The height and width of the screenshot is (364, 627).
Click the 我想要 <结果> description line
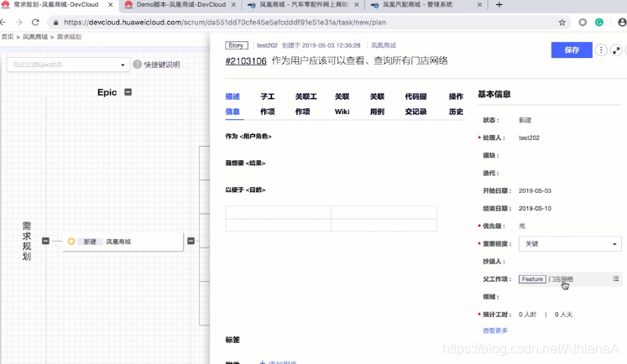pos(246,163)
